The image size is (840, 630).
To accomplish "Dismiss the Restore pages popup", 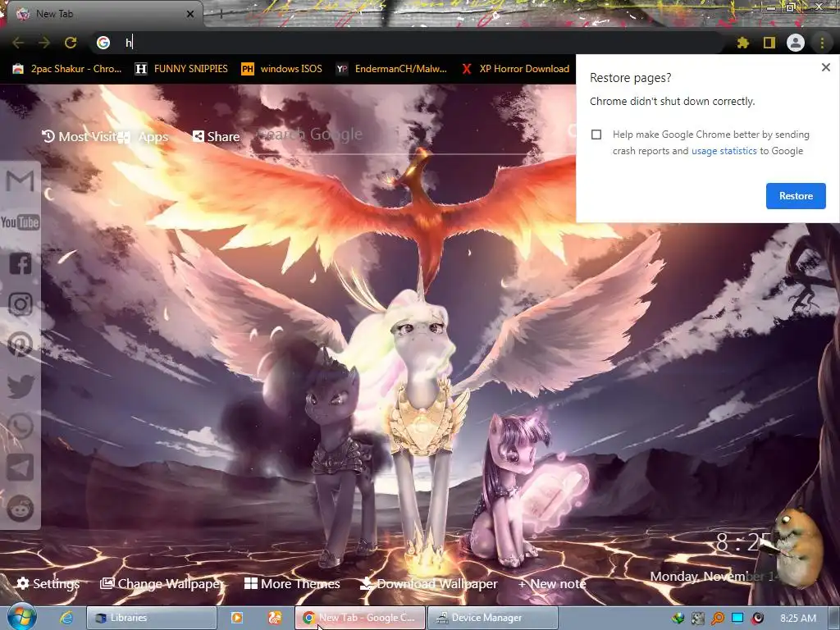I will click(825, 67).
